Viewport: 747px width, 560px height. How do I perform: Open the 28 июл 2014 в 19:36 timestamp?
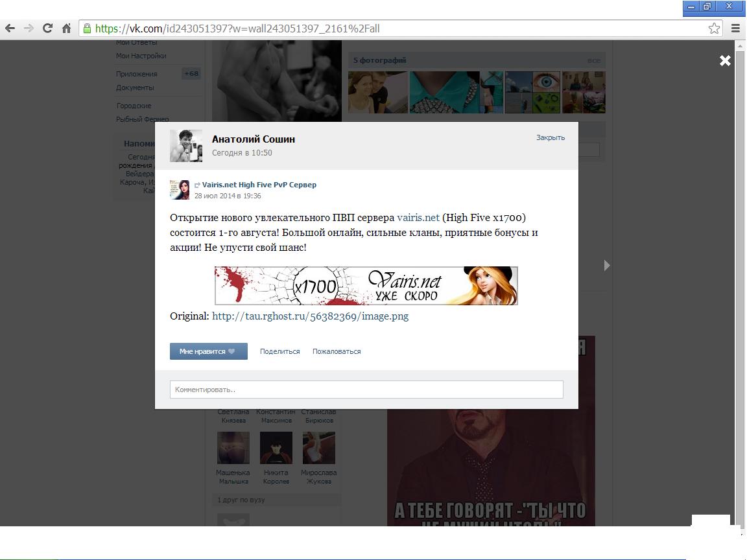[x=228, y=196]
